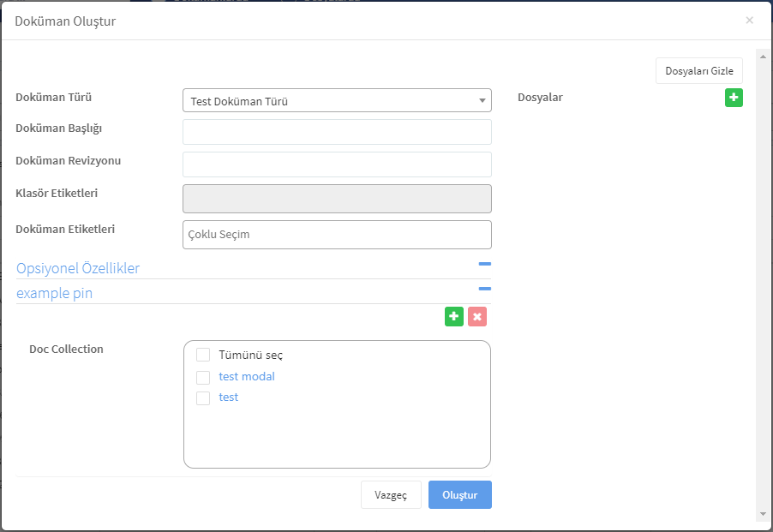The image size is (773, 532).
Task: Focus the Doküman Revizyonu input field
Action: coord(337,164)
